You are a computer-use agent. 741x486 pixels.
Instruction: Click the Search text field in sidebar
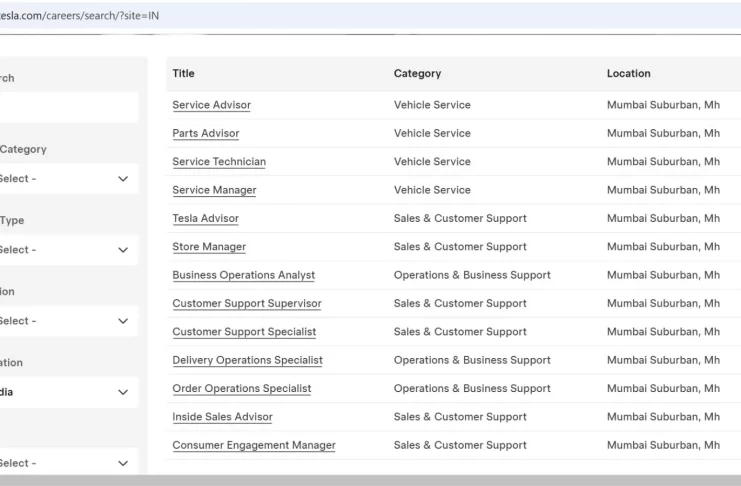pyautogui.click(x=66, y=108)
